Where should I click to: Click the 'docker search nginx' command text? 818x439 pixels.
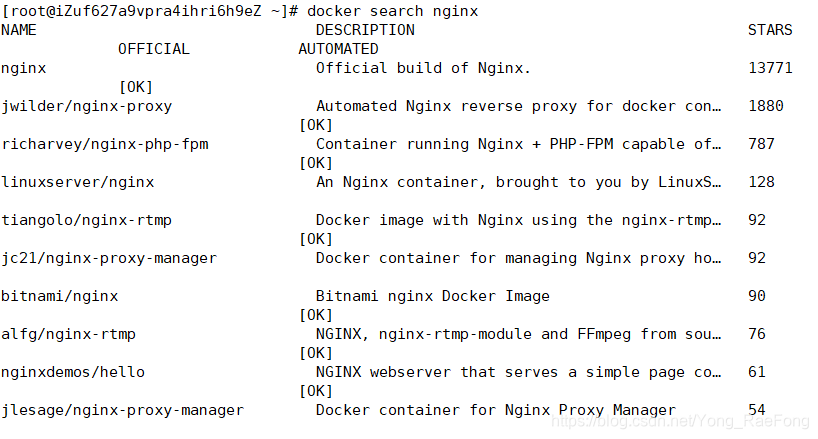[x=392, y=11]
